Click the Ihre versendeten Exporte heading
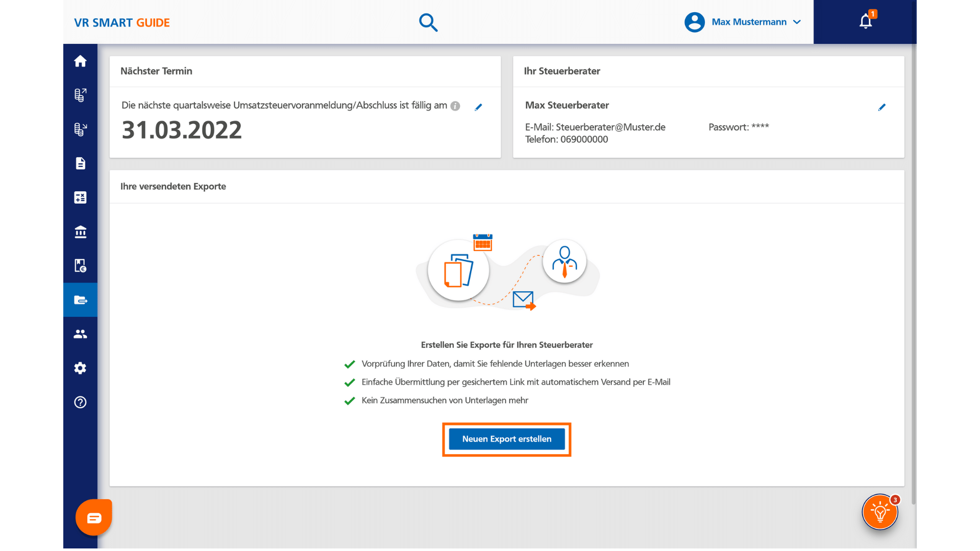Screen dimensions: 980x551 click(x=173, y=186)
